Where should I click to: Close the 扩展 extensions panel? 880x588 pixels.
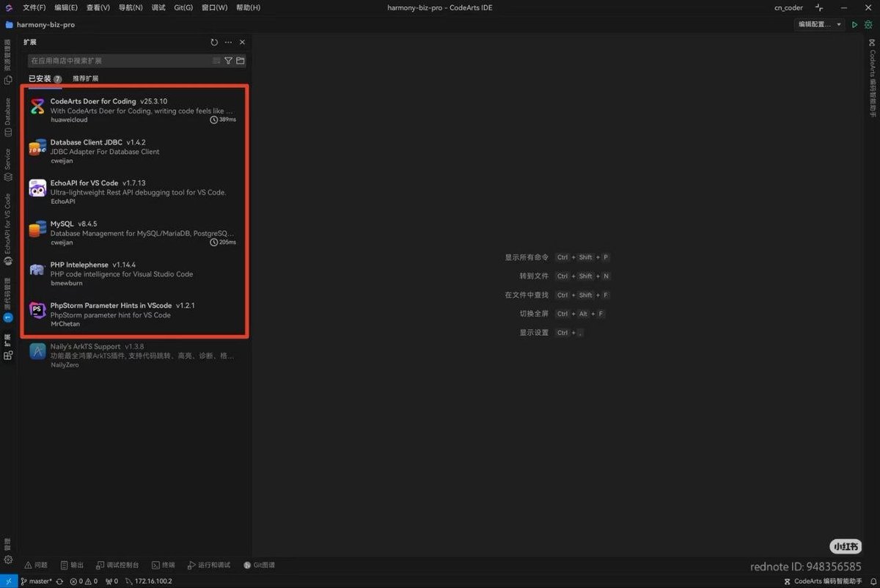click(242, 43)
